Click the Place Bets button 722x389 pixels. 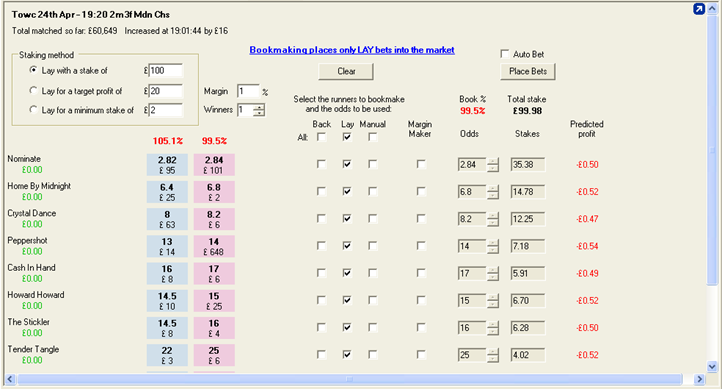point(528,71)
